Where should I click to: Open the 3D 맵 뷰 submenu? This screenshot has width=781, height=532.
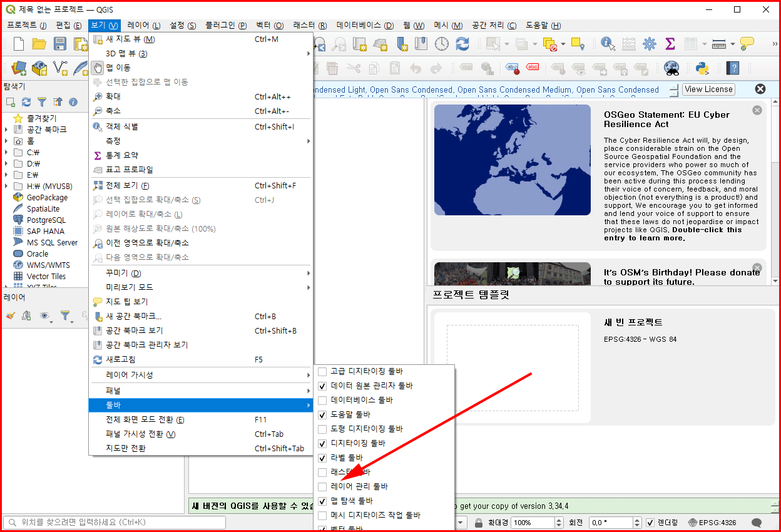[x=200, y=53]
